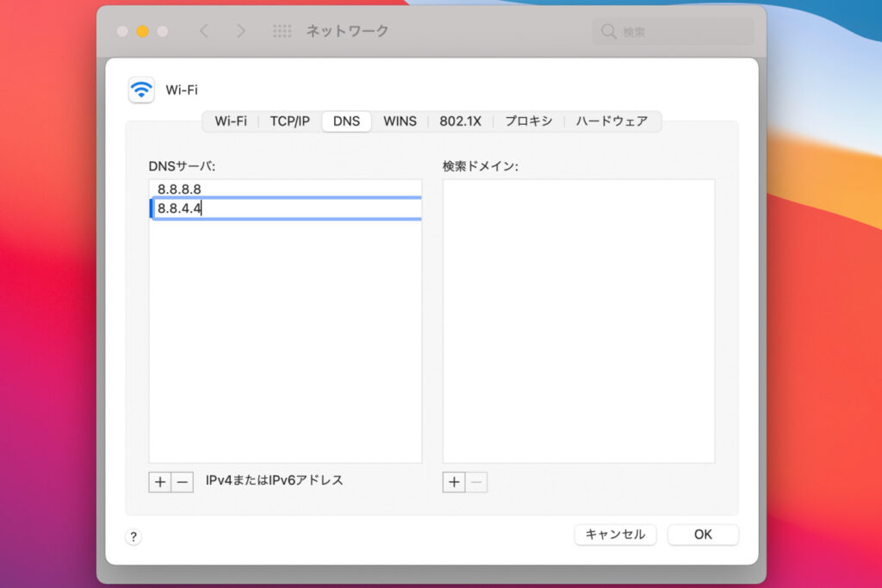
Task: Switch to the プロキシ tab
Action: point(529,121)
